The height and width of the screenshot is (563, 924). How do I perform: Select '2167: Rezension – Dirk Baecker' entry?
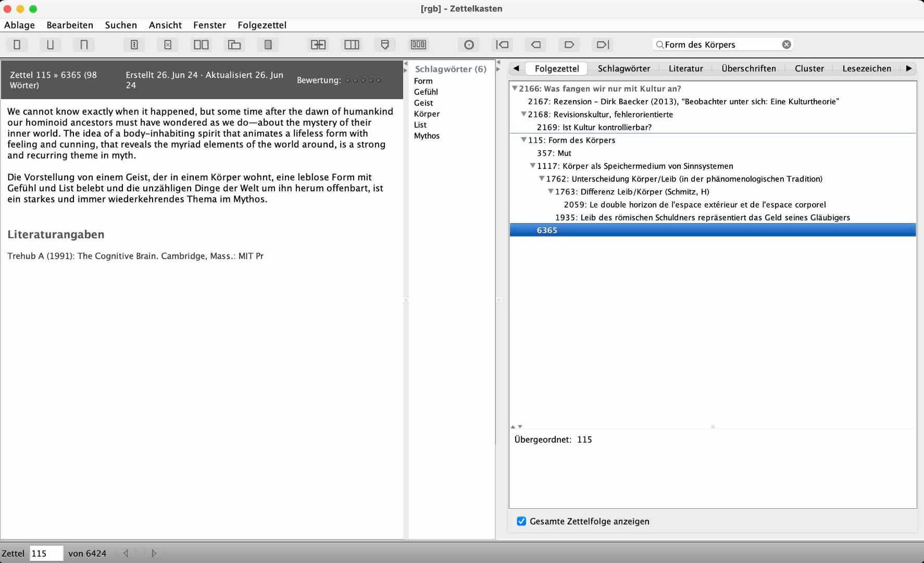[683, 102]
